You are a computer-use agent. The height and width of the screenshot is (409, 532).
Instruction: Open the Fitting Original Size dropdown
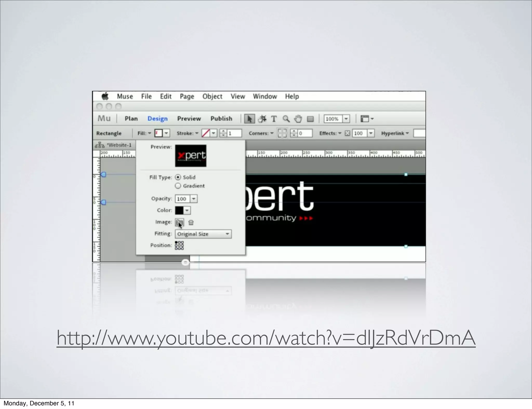coord(203,234)
